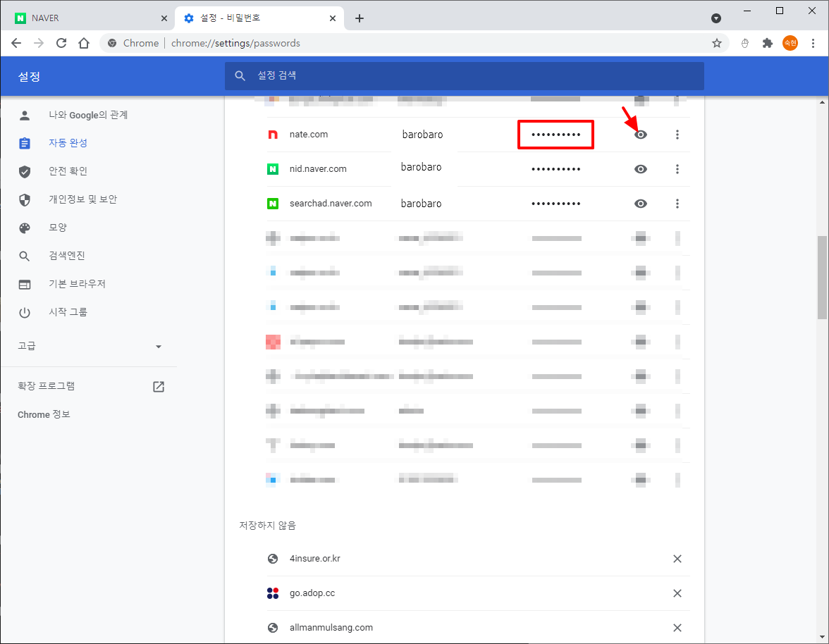Open 기본 브라우저 settings
This screenshot has height=644, width=829.
coord(78,284)
